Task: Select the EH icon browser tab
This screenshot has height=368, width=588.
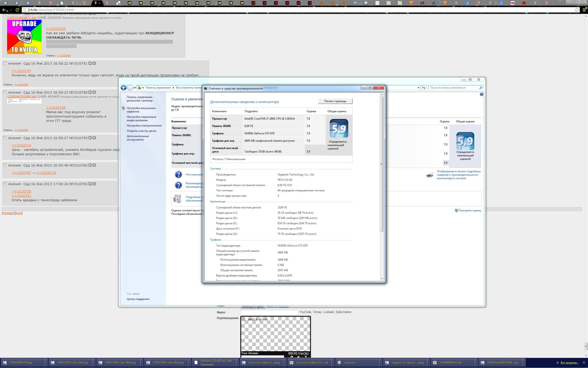Action: [422, 3]
